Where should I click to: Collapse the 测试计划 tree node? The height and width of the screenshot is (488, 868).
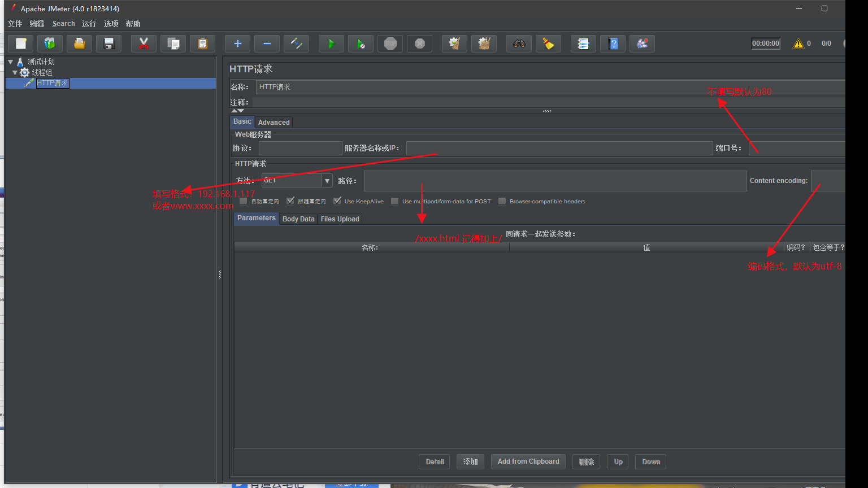click(10, 62)
